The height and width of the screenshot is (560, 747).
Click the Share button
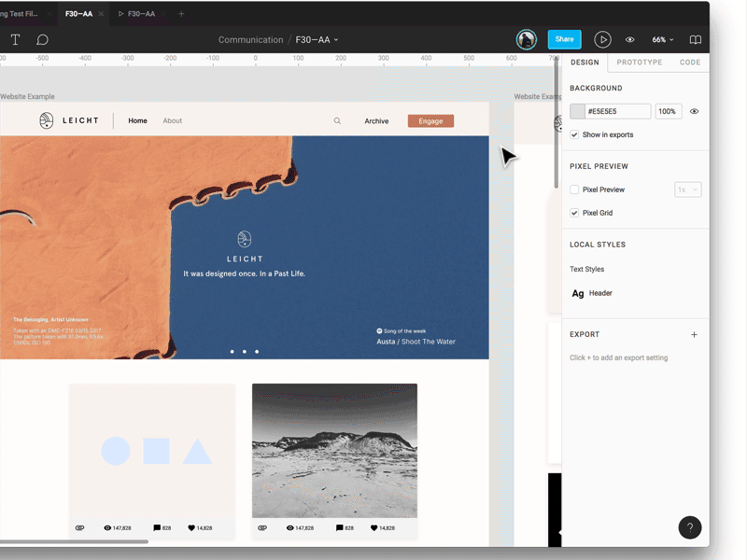tap(565, 39)
